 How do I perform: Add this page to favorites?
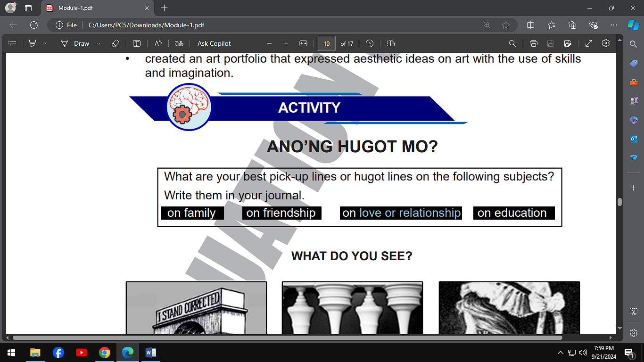click(x=506, y=25)
